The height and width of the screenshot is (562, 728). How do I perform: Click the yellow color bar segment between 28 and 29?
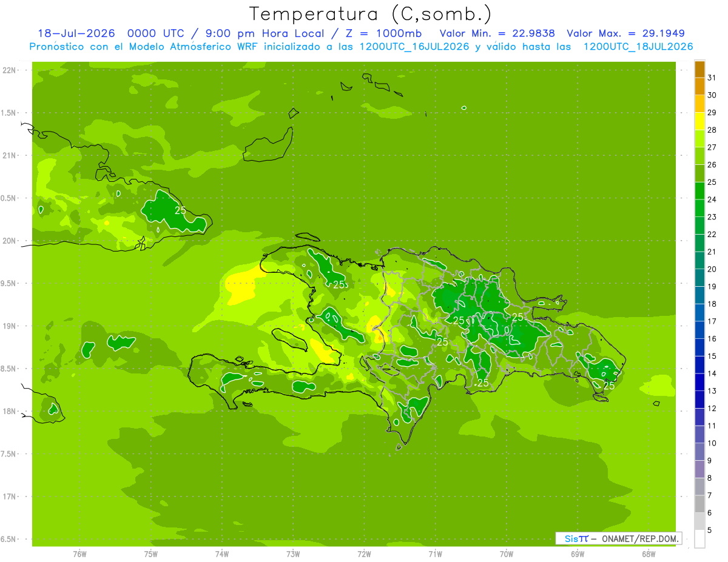699,121
